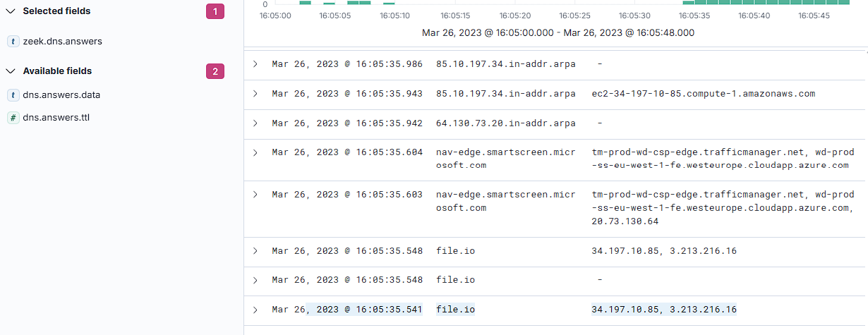The image size is (868, 335).
Task: Expand the 16:05:35.942 log row
Action: pyautogui.click(x=255, y=123)
